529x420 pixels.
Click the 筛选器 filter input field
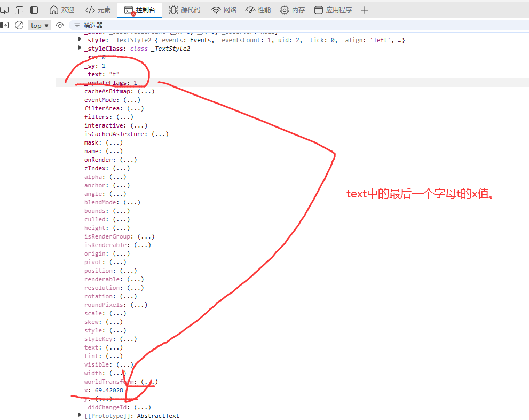(x=300, y=25)
